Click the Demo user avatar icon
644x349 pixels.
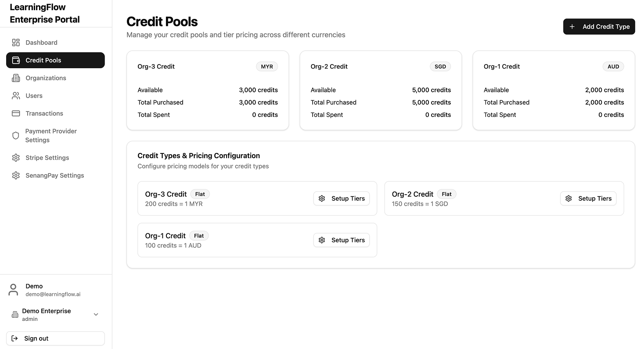tap(13, 289)
